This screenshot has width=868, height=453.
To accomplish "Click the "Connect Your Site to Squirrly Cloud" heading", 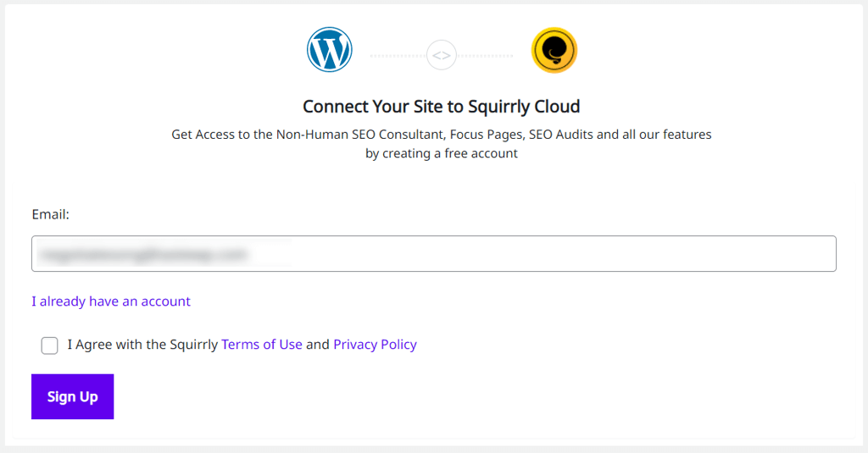I will 441,106.
